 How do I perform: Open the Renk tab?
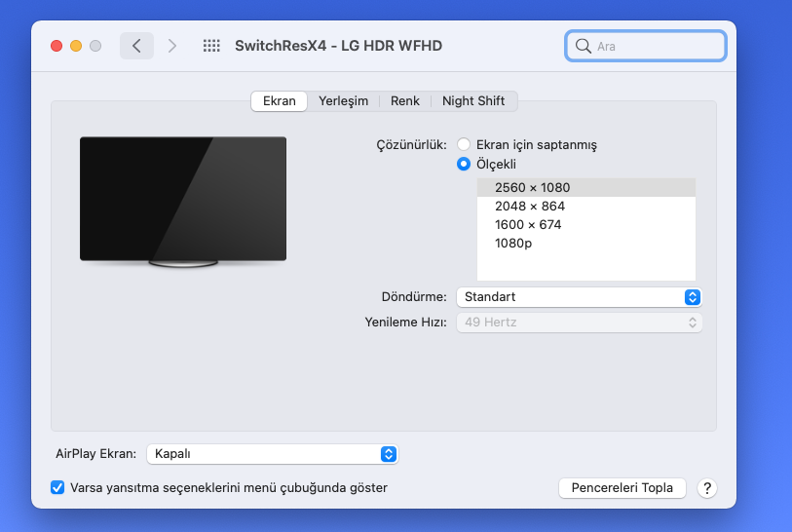(x=404, y=101)
